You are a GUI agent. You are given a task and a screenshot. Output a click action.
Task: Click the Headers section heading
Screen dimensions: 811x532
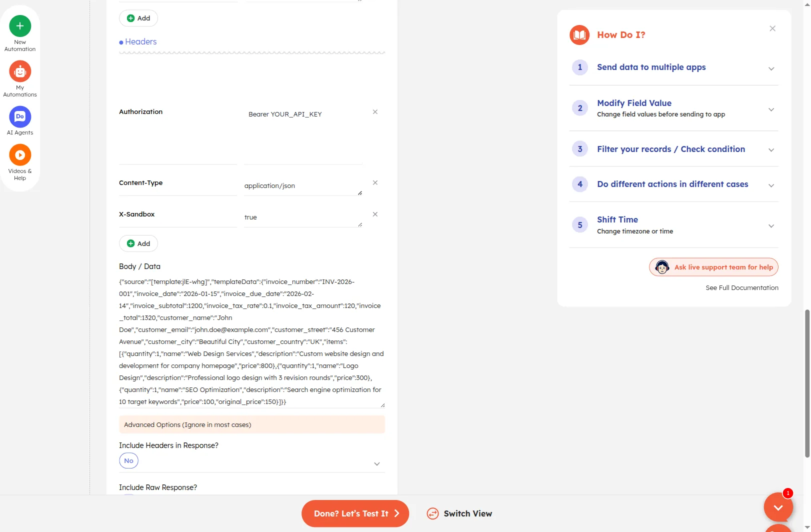pos(140,42)
